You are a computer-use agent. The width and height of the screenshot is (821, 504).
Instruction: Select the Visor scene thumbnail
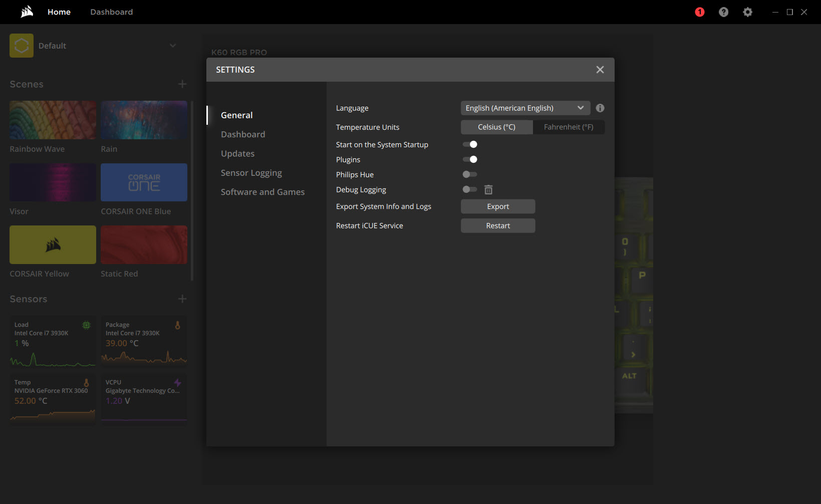tap(53, 182)
